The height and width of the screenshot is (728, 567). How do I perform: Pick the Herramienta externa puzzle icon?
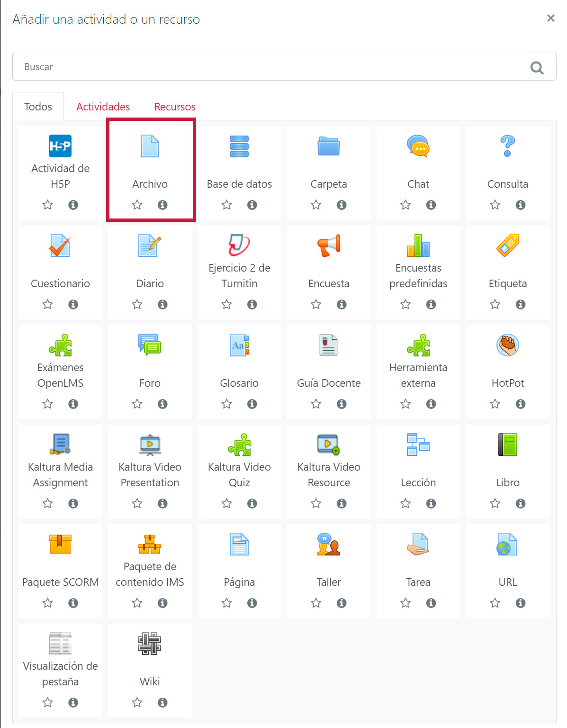coord(418,345)
